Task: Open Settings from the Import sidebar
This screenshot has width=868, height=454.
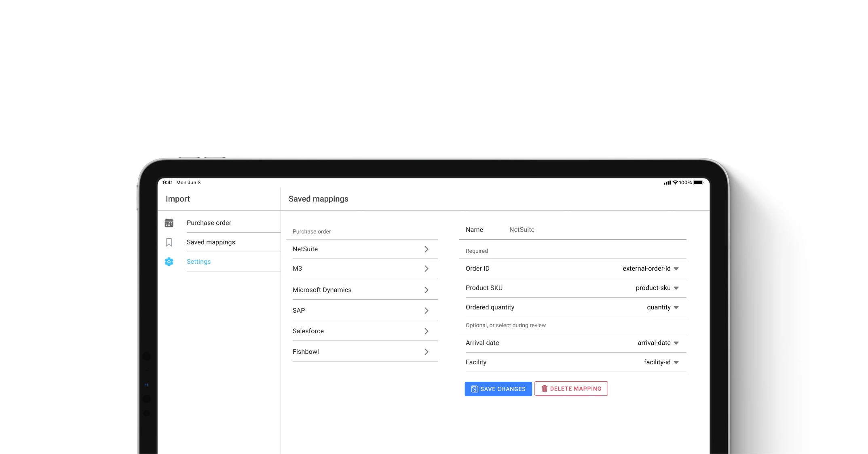Action: pos(199,262)
